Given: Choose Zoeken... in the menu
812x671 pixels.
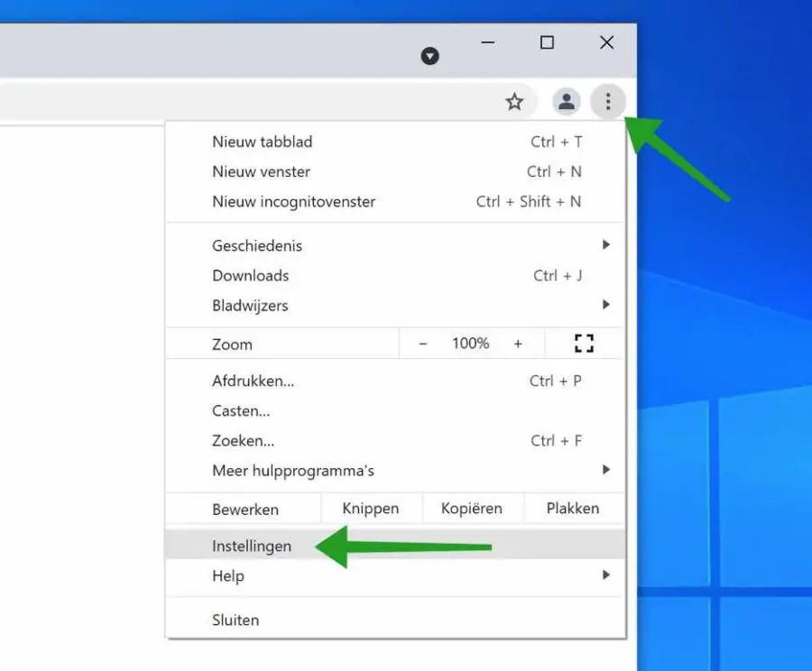Looking at the screenshot, I should (395, 441).
